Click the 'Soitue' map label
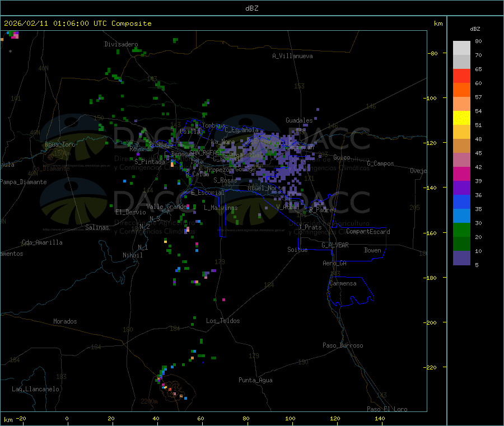Image resolution: width=504 pixels, height=426 pixels. click(297, 250)
